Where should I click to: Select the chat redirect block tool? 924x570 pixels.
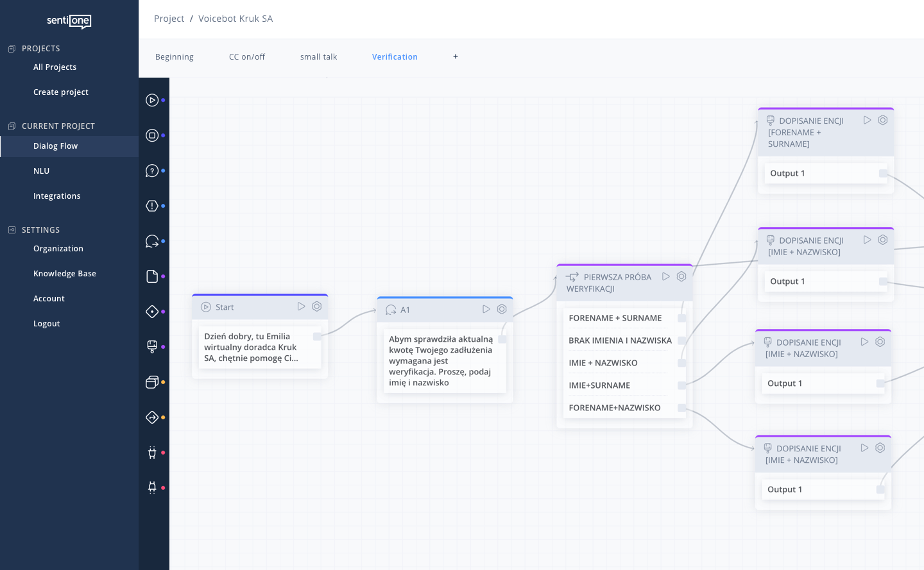coord(153,241)
